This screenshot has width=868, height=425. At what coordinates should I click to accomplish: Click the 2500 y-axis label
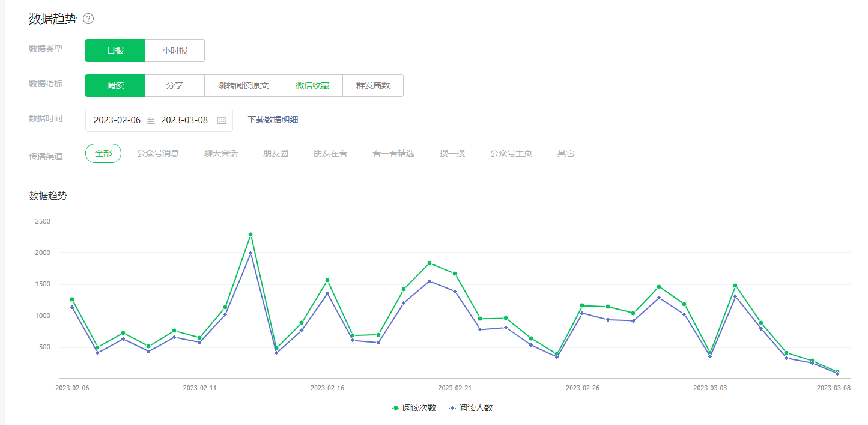coord(42,221)
